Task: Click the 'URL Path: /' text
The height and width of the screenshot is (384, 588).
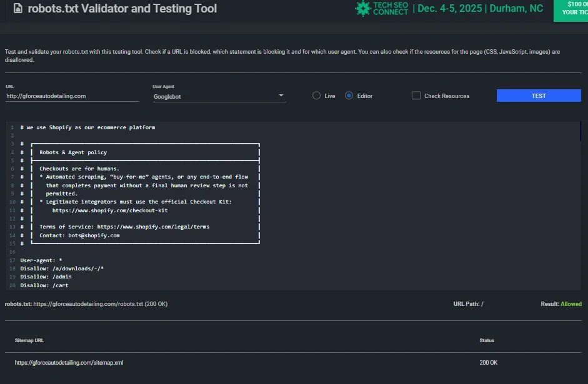Action: (468, 304)
